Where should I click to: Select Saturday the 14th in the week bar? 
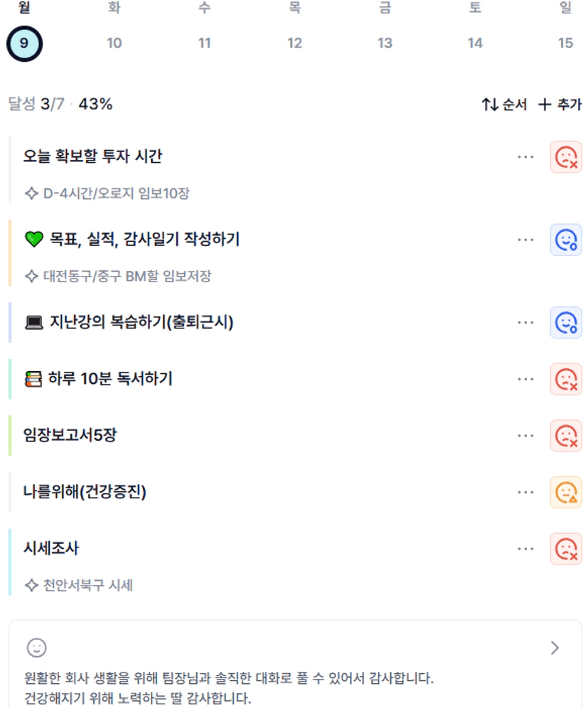point(475,43)
